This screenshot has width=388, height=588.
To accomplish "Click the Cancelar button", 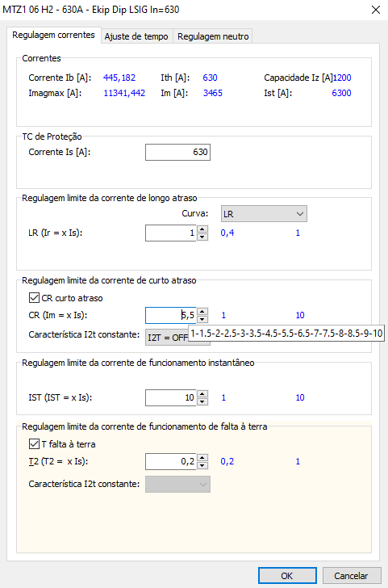I will (x=352, y=576).
